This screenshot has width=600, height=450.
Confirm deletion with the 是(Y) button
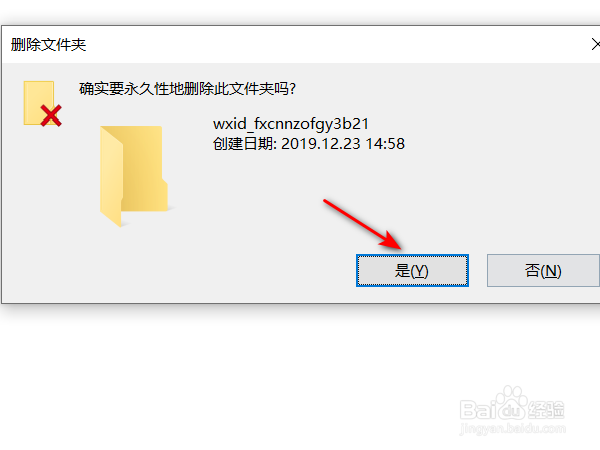pyautogui.click(x=412, y=271)
